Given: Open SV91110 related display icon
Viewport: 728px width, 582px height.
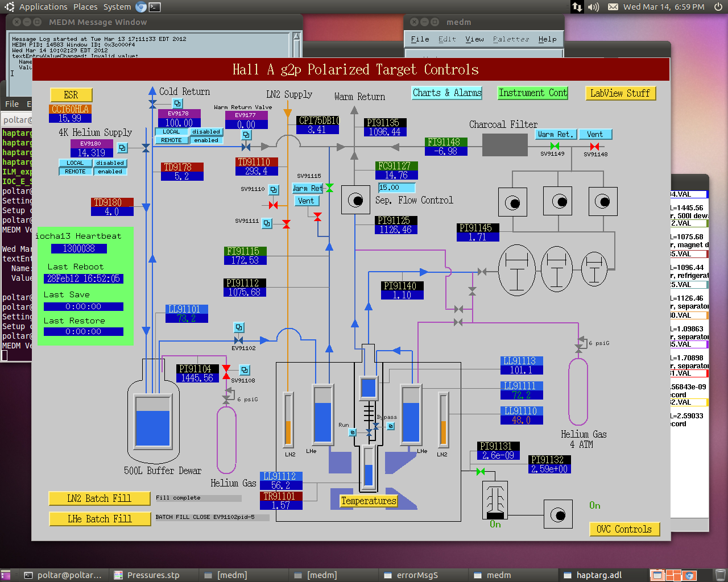Looking at the screenshot, I should tap(274, 189).
